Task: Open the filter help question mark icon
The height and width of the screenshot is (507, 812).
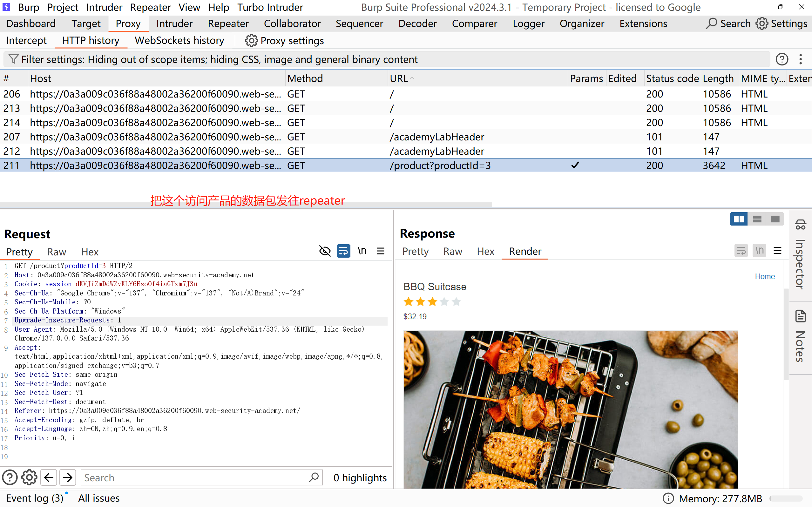Action: pos(782,59)
